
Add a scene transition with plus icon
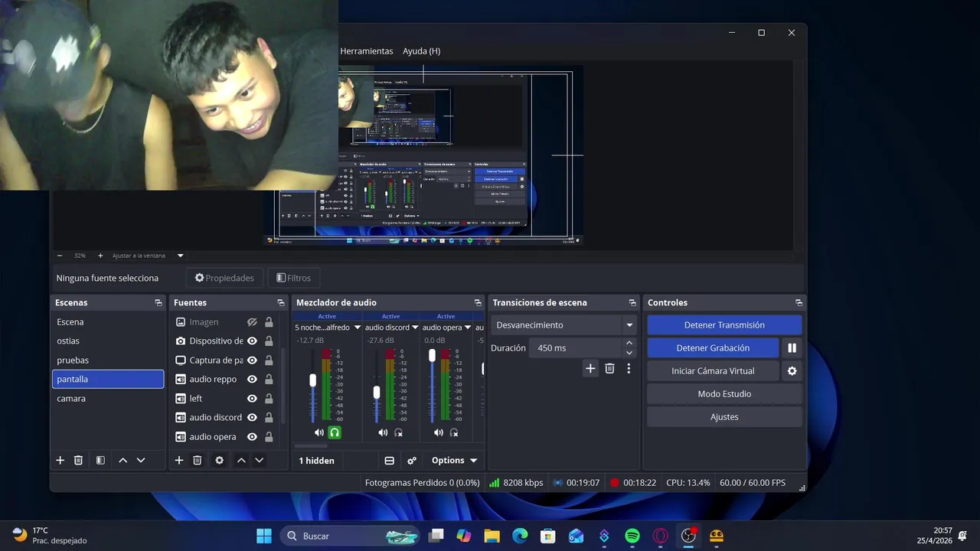pyautogui.click(x=590, y=368)
